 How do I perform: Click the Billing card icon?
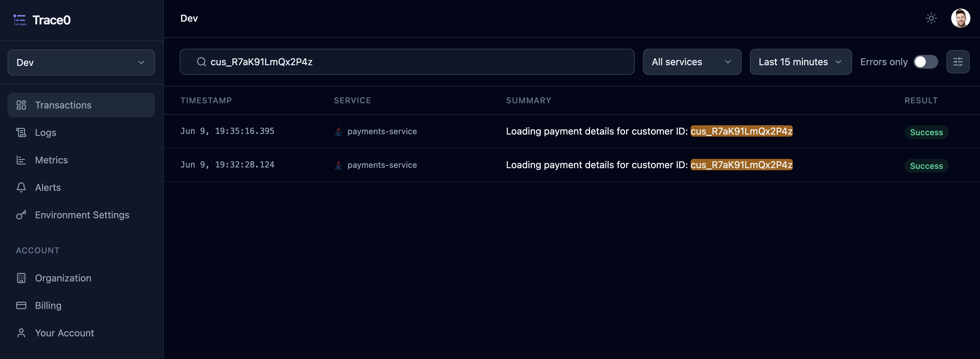click(21, 305)
